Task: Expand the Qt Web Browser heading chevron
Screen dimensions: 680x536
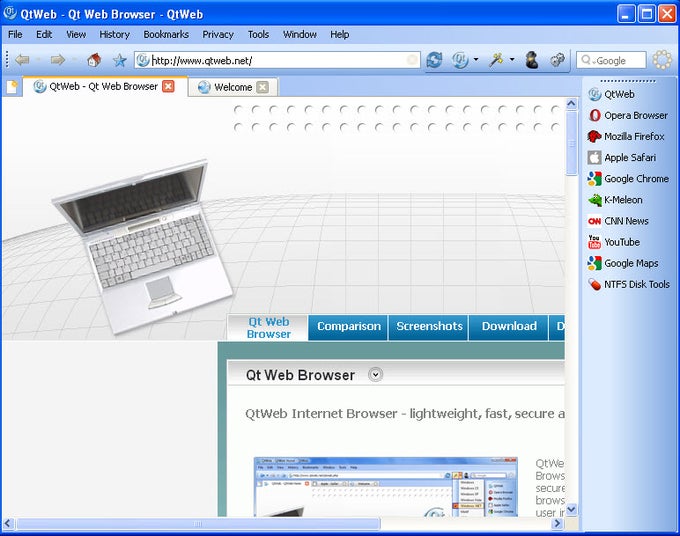Action: coord(376,374)
